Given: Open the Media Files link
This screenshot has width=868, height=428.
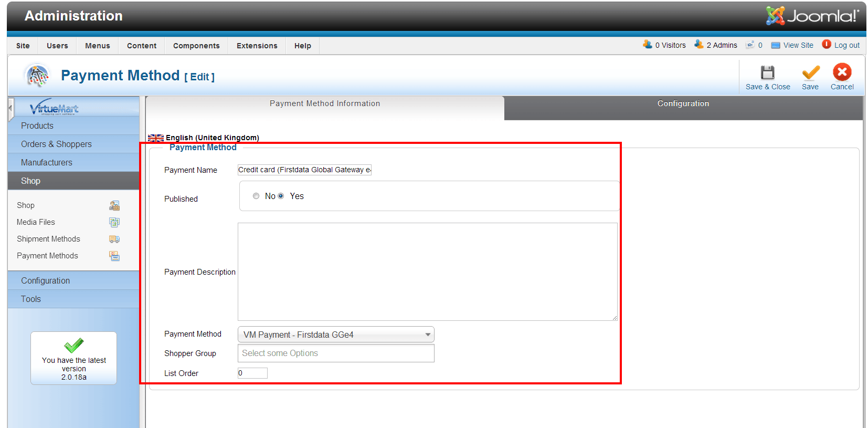Looking at the screenshot, I should click(x=36, y=222).
